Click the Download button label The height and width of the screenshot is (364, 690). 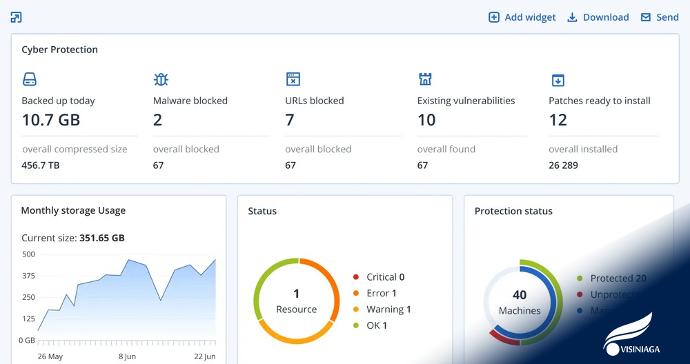click(x=606, y=17)
